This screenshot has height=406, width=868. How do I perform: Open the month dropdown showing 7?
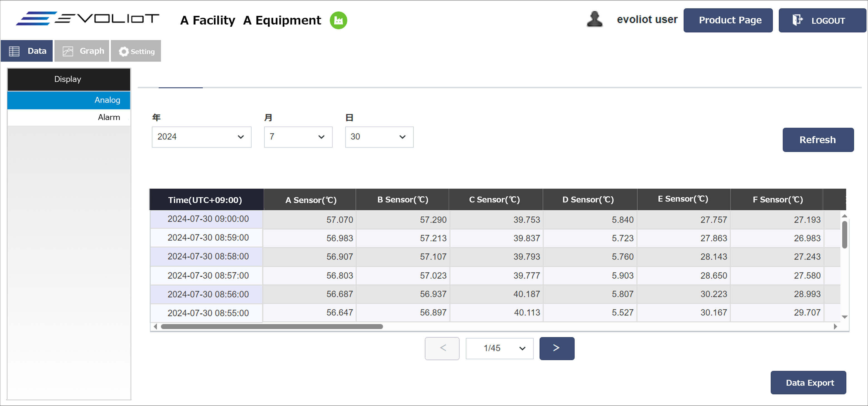(298, 137)
